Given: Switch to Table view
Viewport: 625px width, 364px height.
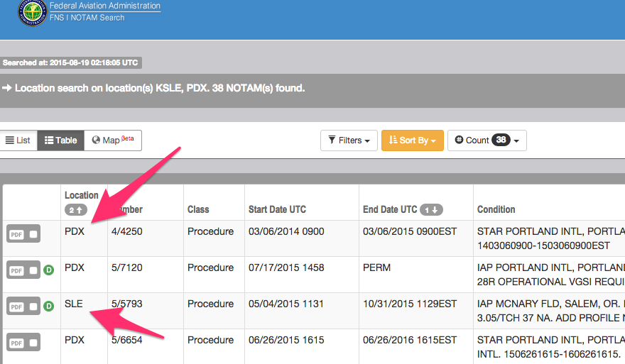Looking at the screenshot, I should coord(60,140).
